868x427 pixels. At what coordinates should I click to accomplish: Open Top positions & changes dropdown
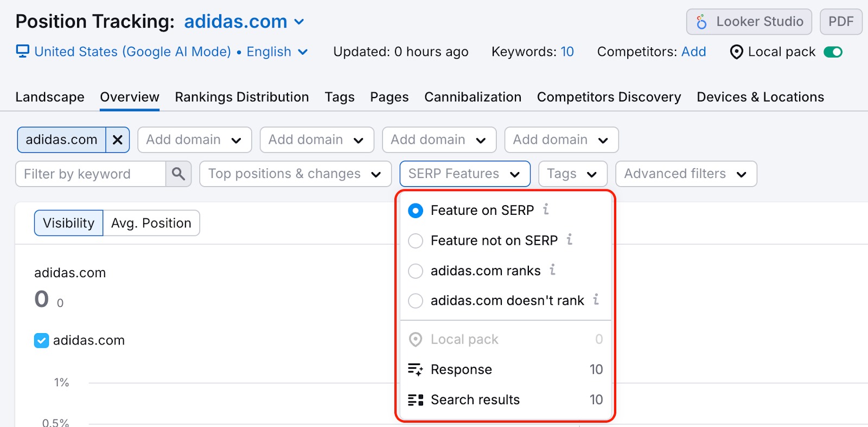tap(295, 174)
